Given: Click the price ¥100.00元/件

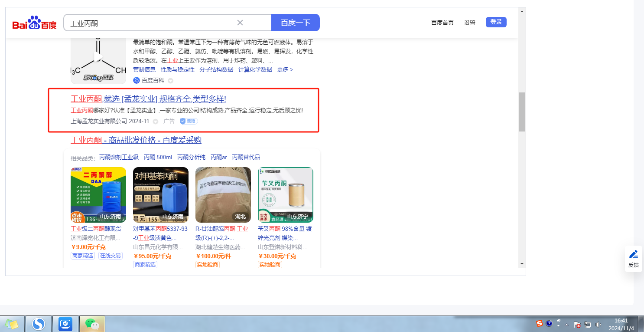Looking at the screenshot, I should [213, 256].
